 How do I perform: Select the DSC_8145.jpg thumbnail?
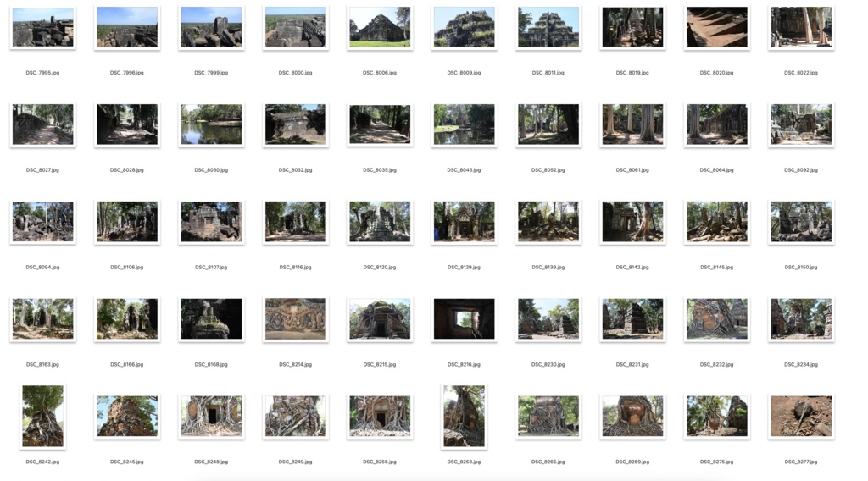[717, 222]
